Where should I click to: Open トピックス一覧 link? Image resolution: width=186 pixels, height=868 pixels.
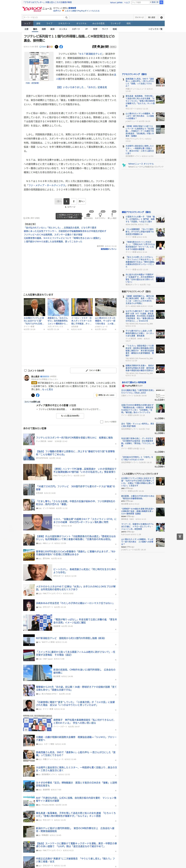tap(155, 29)
